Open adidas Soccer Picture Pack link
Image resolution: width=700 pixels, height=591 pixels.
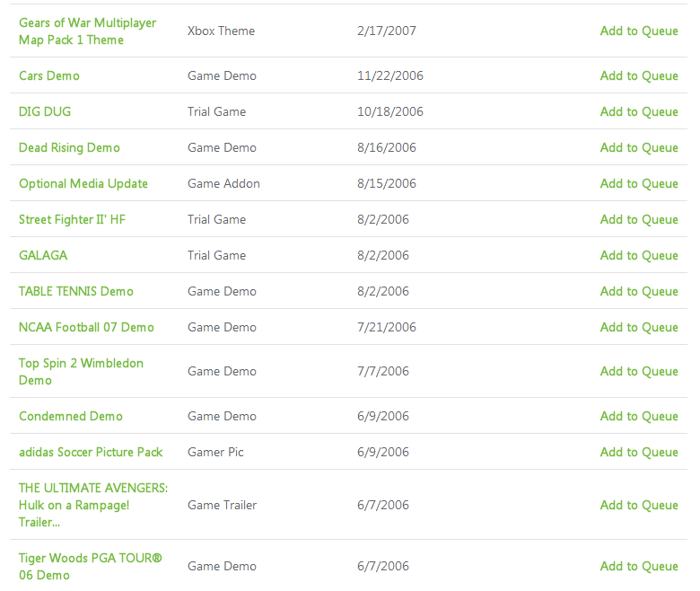(91, 452)
